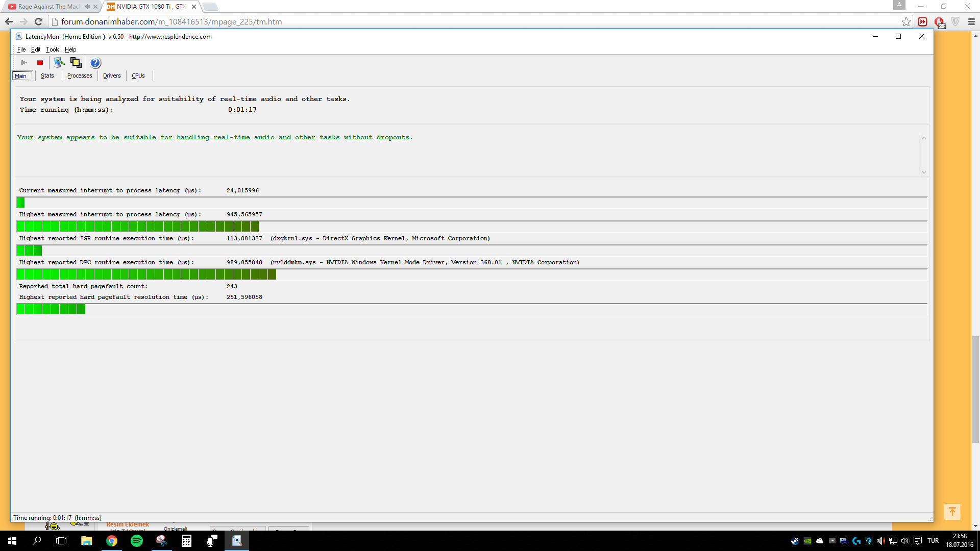The width and height of the screenshot is (980, 551).
Task: Click the down arrow of the status message box
Action: [x=924, y=172]
